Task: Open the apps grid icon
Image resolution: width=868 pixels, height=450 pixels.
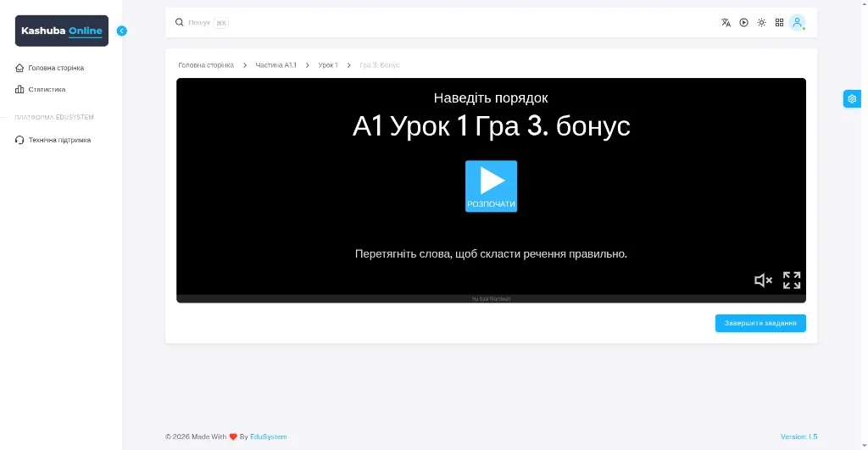Action: (780, 23)
